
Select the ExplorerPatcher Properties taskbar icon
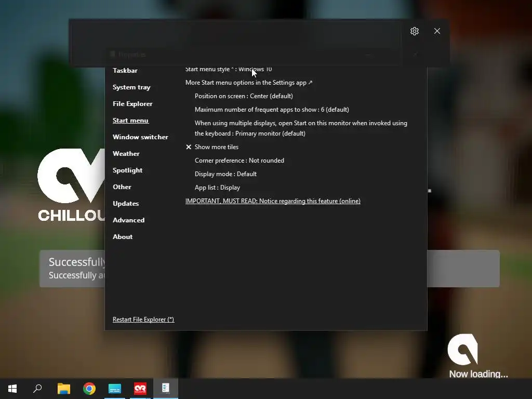[166, 388]
